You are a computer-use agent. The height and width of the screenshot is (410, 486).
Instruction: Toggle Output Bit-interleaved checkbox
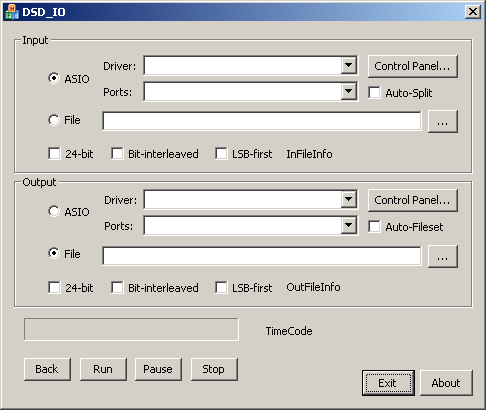click(x=117, y=288)
